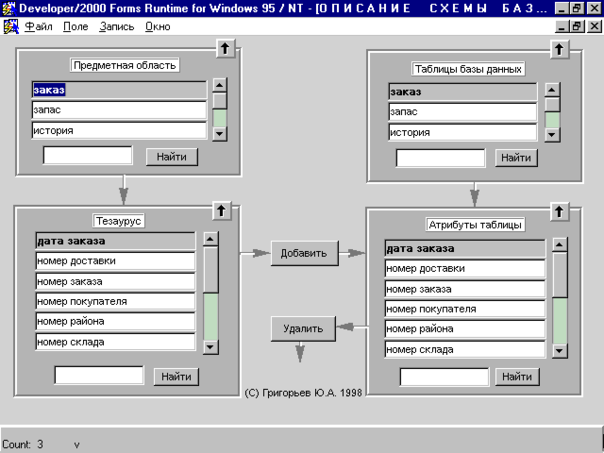Screen dimensions: 604x453
Task: Select номер района in Атрибуты таблицы list
Action: point(465,329)
